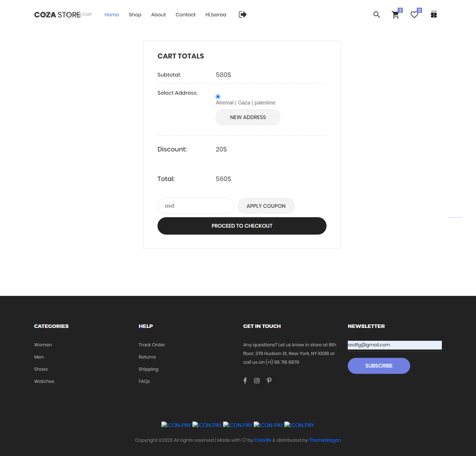The image size is (476, 456).
Task: Open the Instagram icon in footer
Action: coord(257,380)
